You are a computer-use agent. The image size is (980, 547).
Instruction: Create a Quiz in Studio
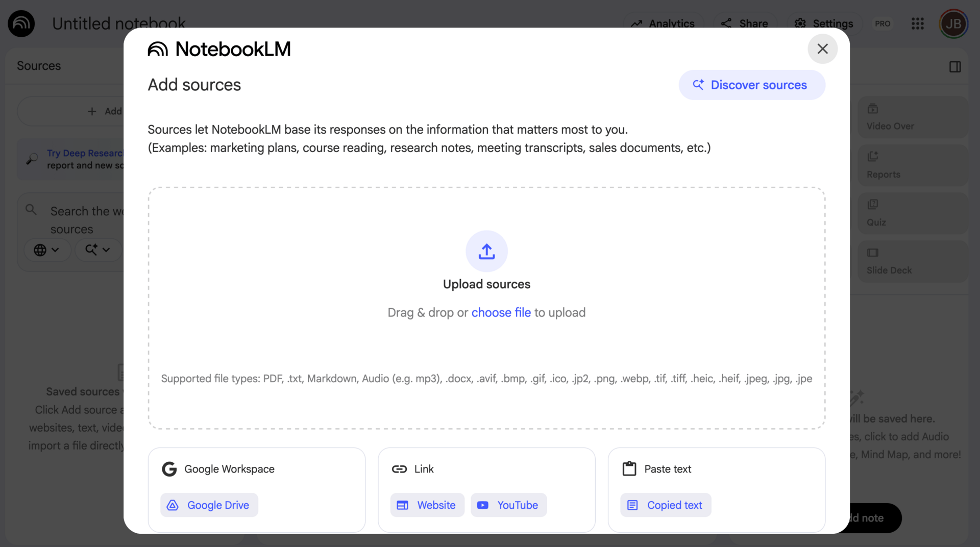(x=912, y=213)
